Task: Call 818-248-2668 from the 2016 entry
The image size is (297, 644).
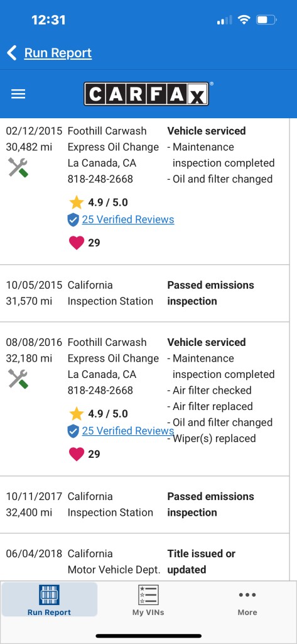Action: pos(100,390)
